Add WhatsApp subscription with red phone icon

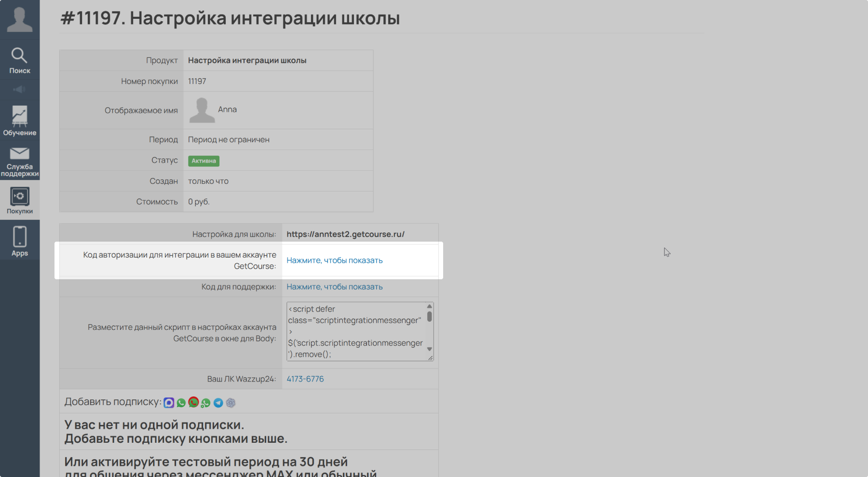193,402
